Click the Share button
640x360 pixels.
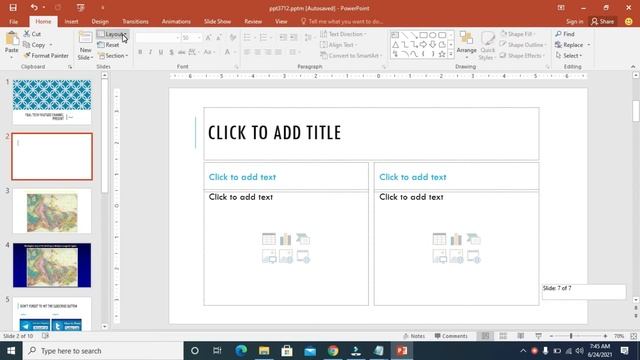pyautogui.click(x=602, y=21)
